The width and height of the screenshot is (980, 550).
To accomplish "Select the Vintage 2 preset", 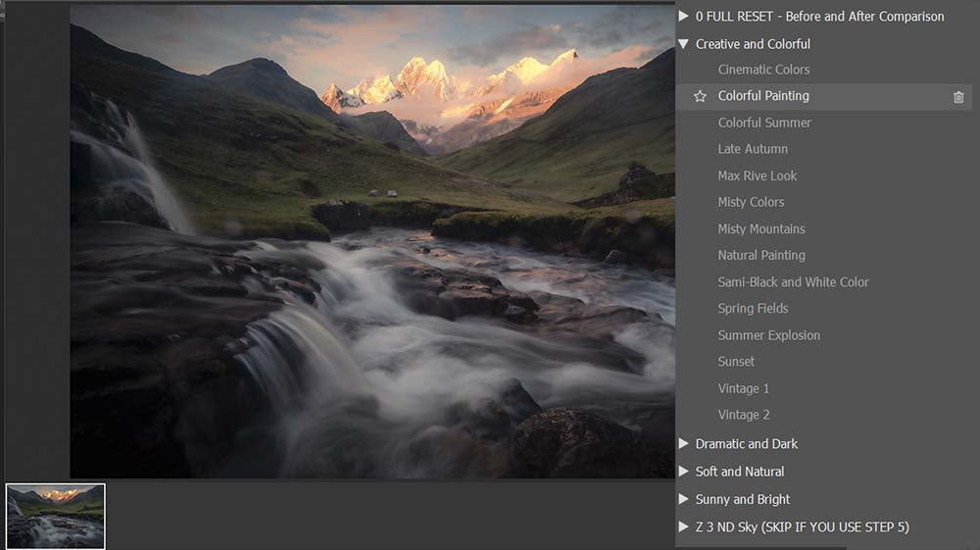I will [x=744, y=415].
